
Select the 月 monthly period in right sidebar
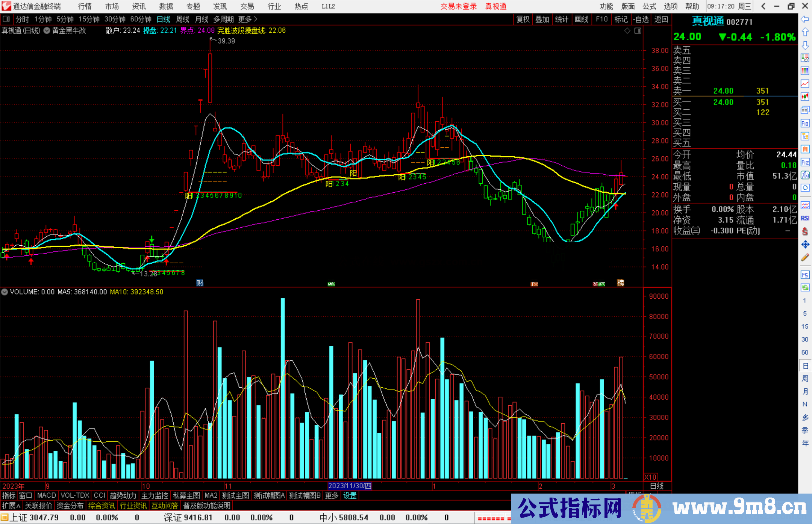805,391
